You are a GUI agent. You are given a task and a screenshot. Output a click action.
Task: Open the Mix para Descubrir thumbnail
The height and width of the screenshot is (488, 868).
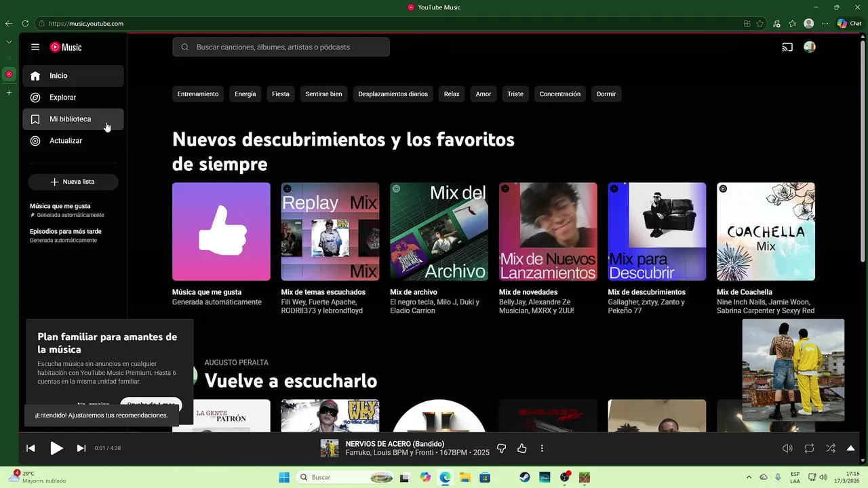(657, 232)
